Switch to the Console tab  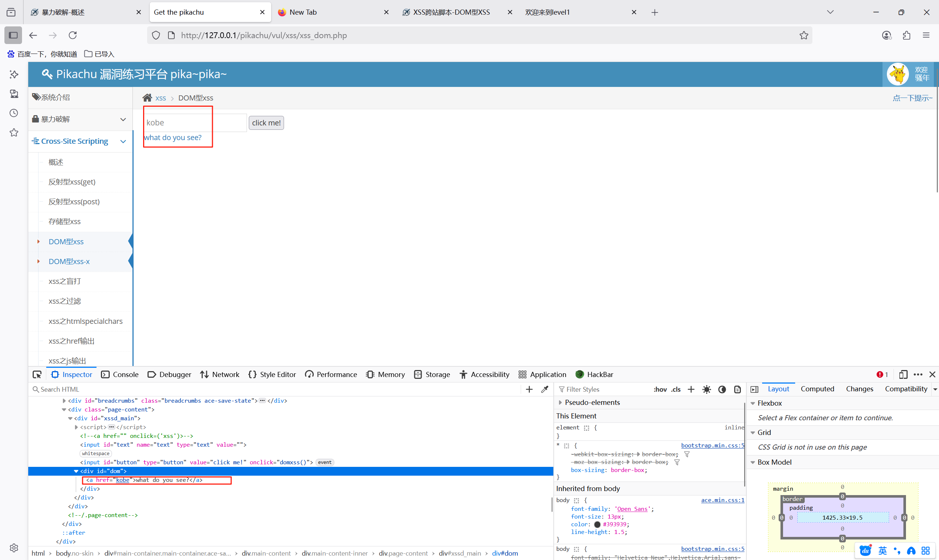pyautogui.click(x=120, y=374)
